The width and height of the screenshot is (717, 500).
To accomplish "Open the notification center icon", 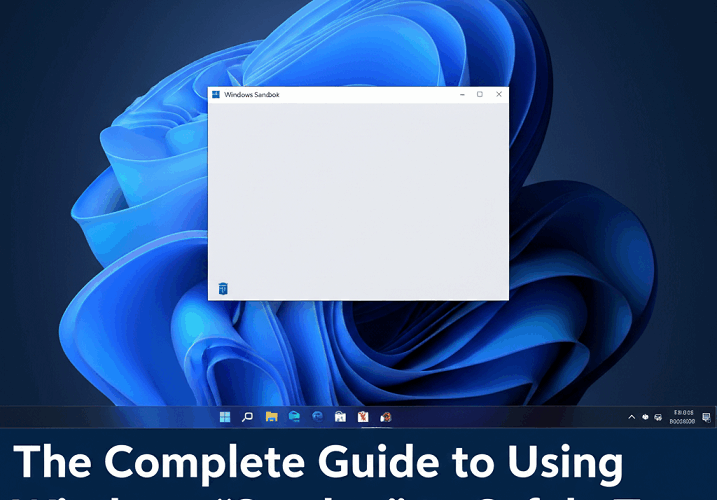I will pyautogui.click(x=706, y=417).
